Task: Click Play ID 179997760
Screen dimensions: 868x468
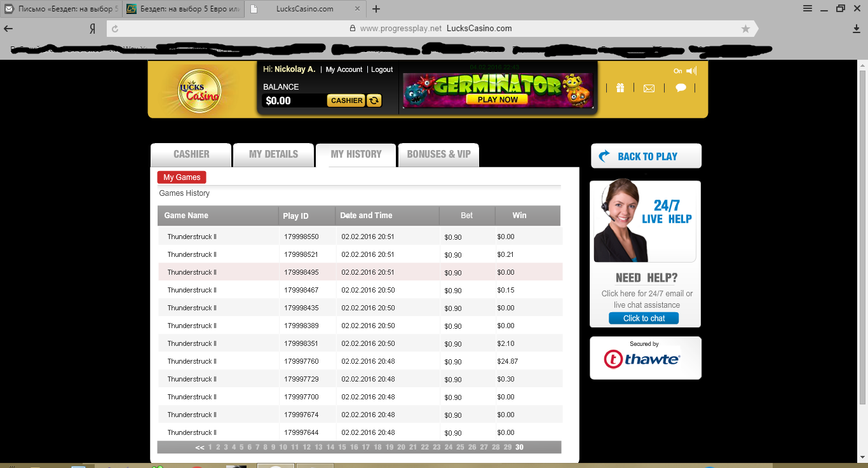Action: [301, 362]
